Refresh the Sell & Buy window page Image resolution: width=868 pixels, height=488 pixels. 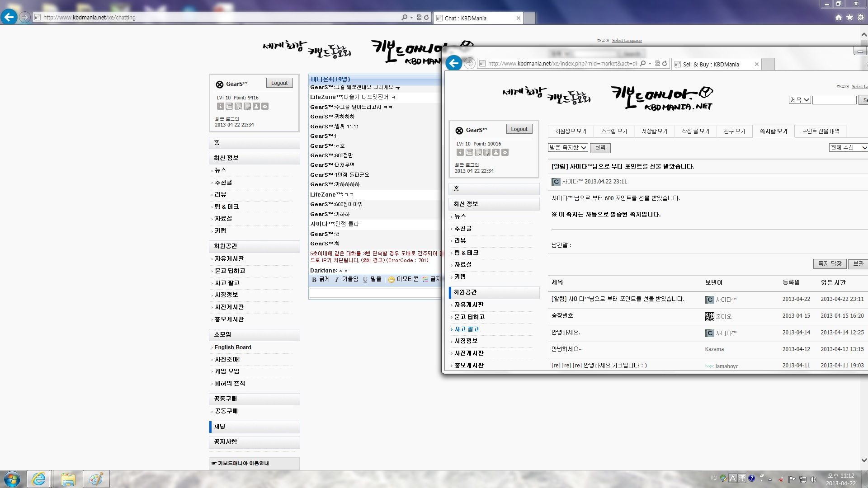665,64
